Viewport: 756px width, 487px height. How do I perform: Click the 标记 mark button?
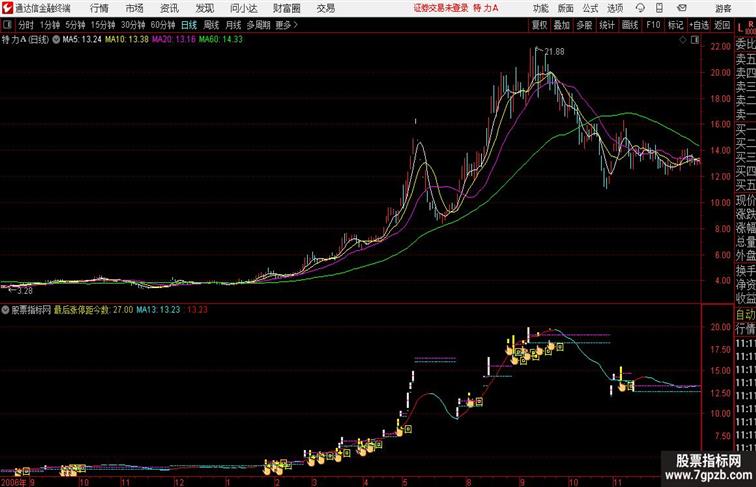pyautogui.click(x=675, y=25)
